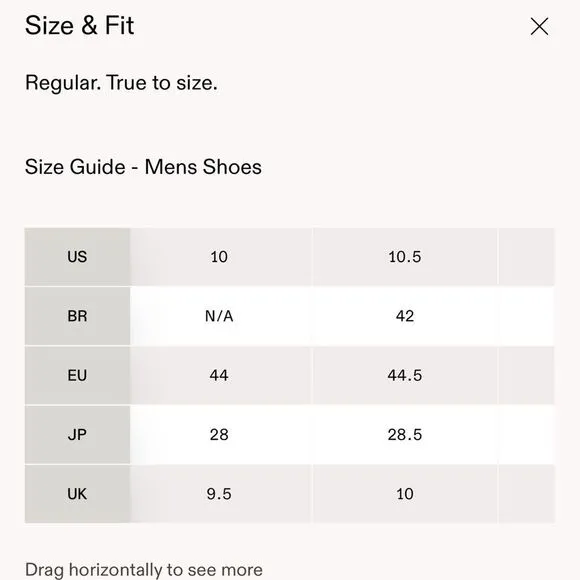Click the Drag horizontally to see more hint

pyautogui.click(x=144, y=570)
